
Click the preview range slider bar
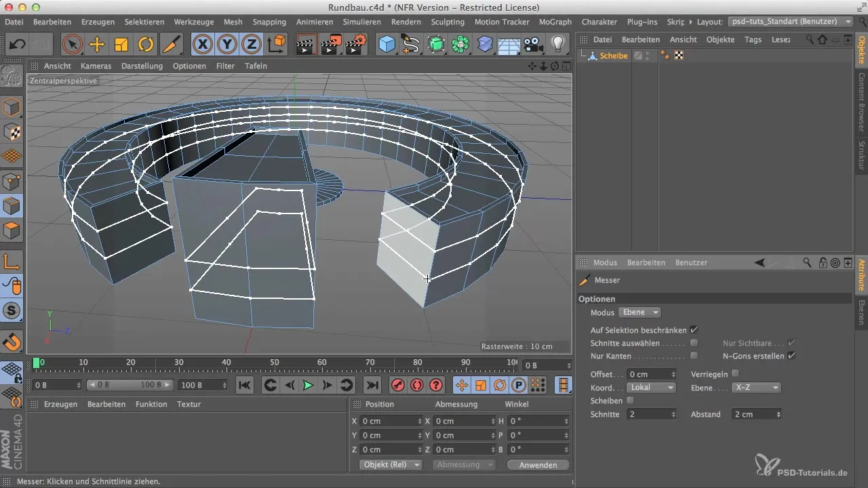tap(130, 385)
